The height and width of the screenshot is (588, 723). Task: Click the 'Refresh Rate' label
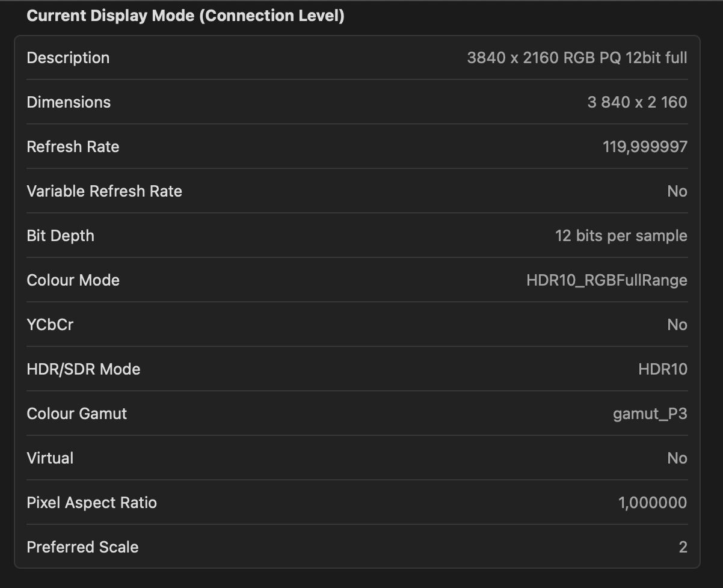pos(73,147)
